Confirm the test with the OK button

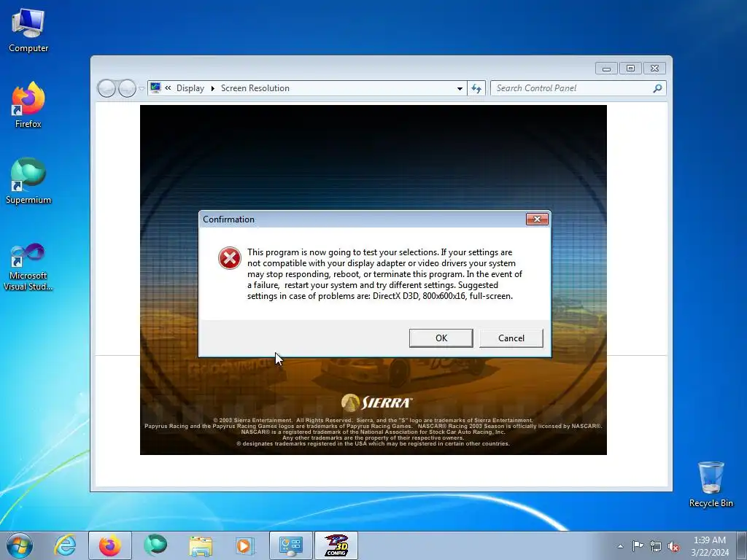click(x=441, y=338)
